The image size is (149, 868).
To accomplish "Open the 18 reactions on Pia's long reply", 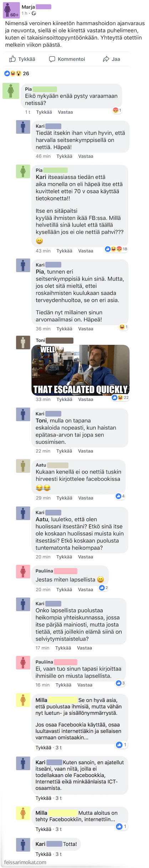I will (116, 249).
